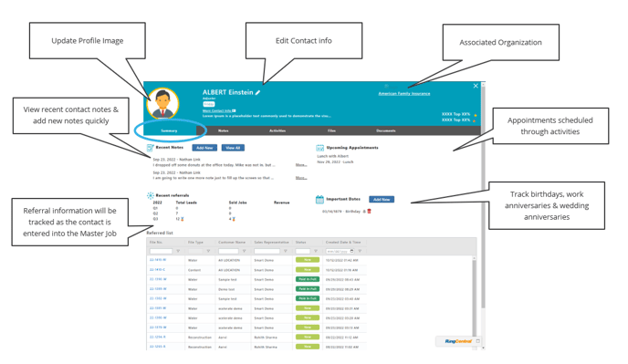Open the Documents tab

(x=386, y=130)
